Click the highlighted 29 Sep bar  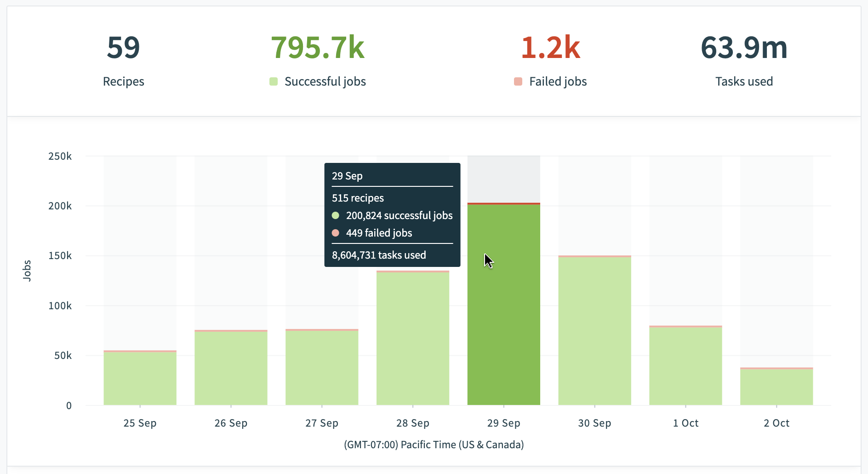click(x=504, y=322)
